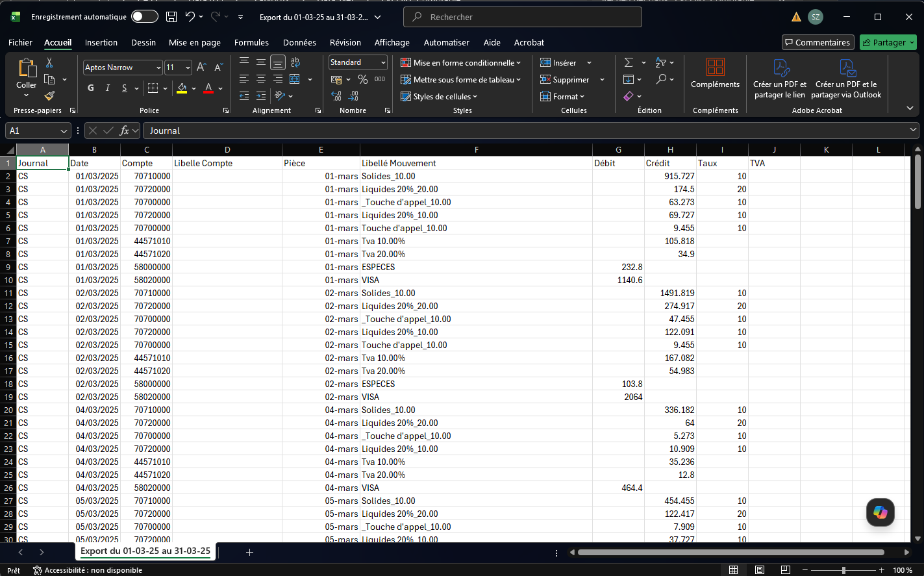
Task: Open the number format Standard dropdown
Action: [383, 62]
